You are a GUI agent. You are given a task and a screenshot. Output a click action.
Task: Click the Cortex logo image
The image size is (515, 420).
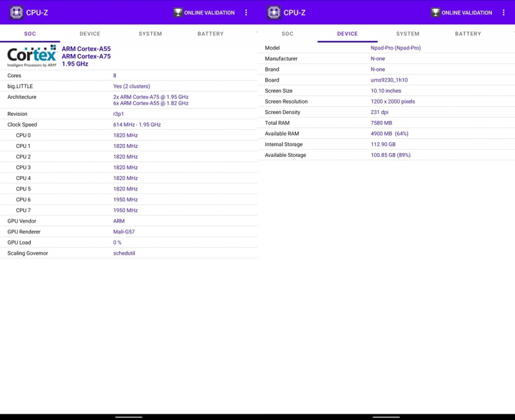click(32, 56)
